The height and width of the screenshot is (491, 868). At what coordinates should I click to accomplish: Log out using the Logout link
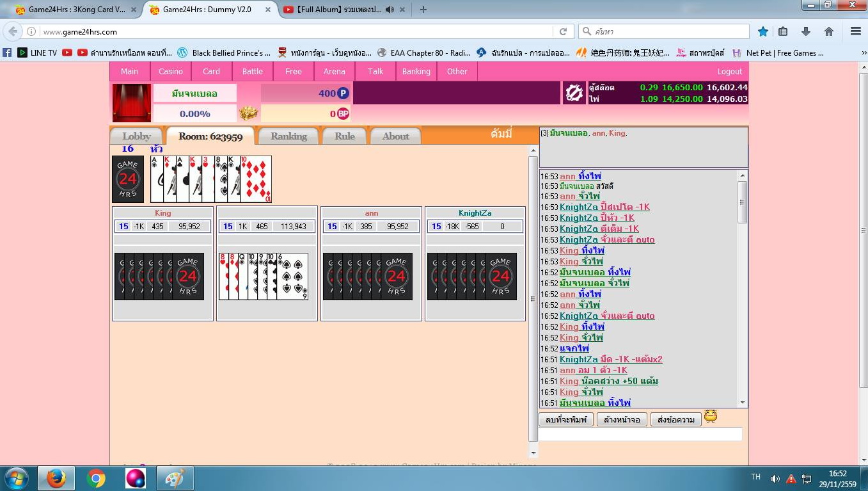tap(730, 72)
